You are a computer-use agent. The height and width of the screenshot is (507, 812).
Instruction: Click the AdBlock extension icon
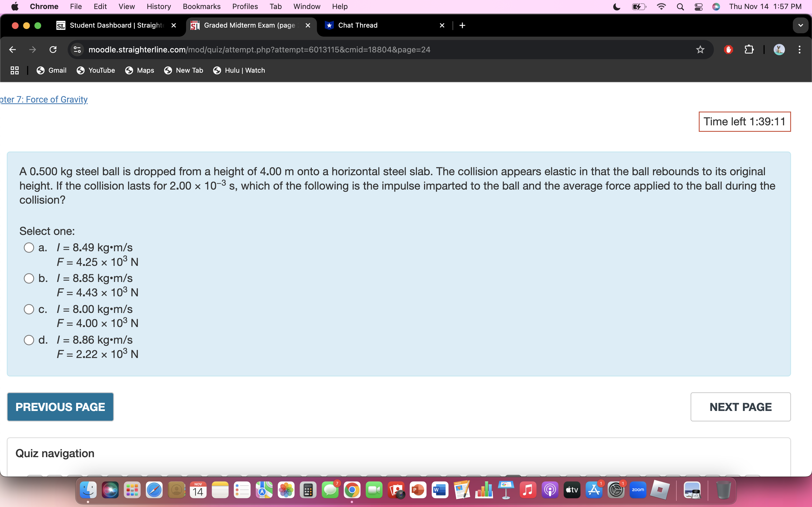[x=728, y=49]
